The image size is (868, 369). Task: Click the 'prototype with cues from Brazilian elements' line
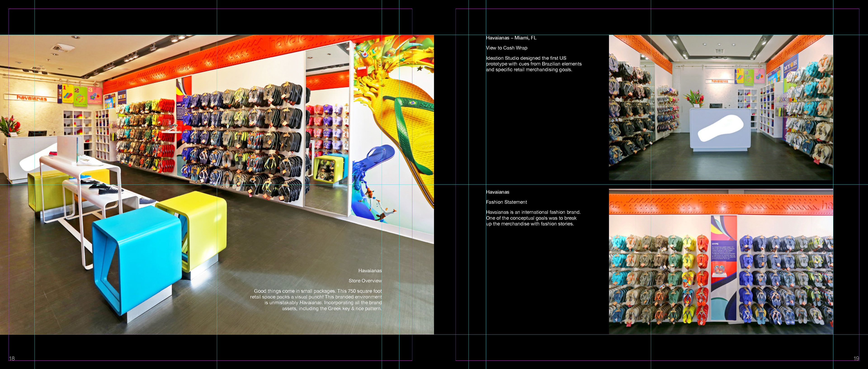point(534,64)
